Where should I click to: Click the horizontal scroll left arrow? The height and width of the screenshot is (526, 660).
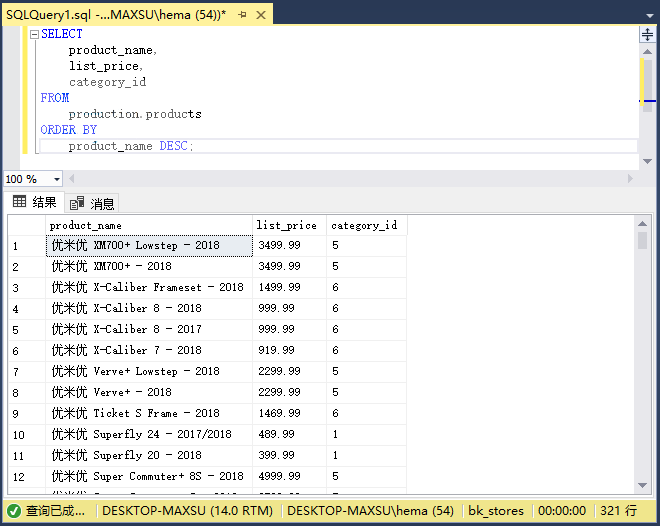click(72, 179)
